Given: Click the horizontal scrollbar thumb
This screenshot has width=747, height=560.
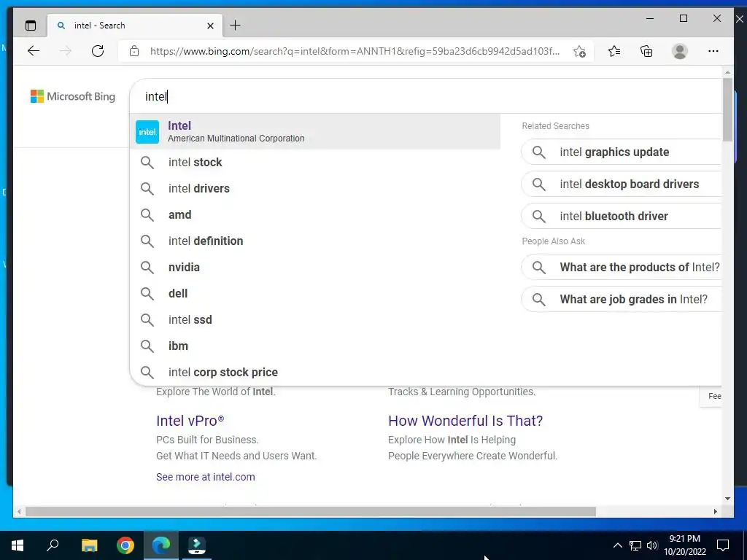Looking at the screenshot, I should (x=311, y=511).
